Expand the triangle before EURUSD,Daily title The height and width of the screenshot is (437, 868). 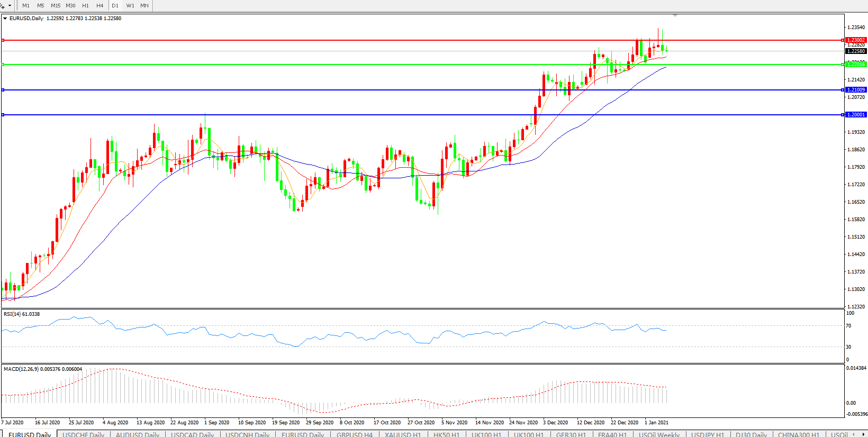coord(5,19)
